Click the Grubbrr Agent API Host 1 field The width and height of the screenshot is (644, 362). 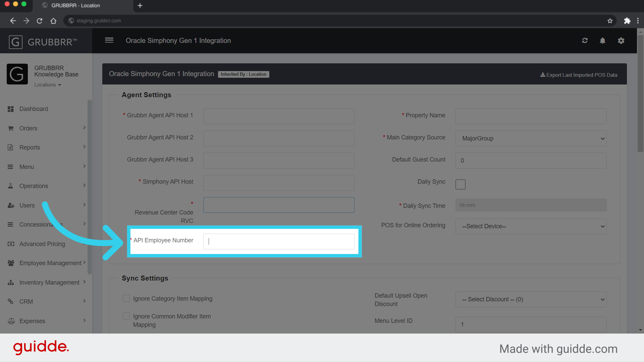coord(279,116)
